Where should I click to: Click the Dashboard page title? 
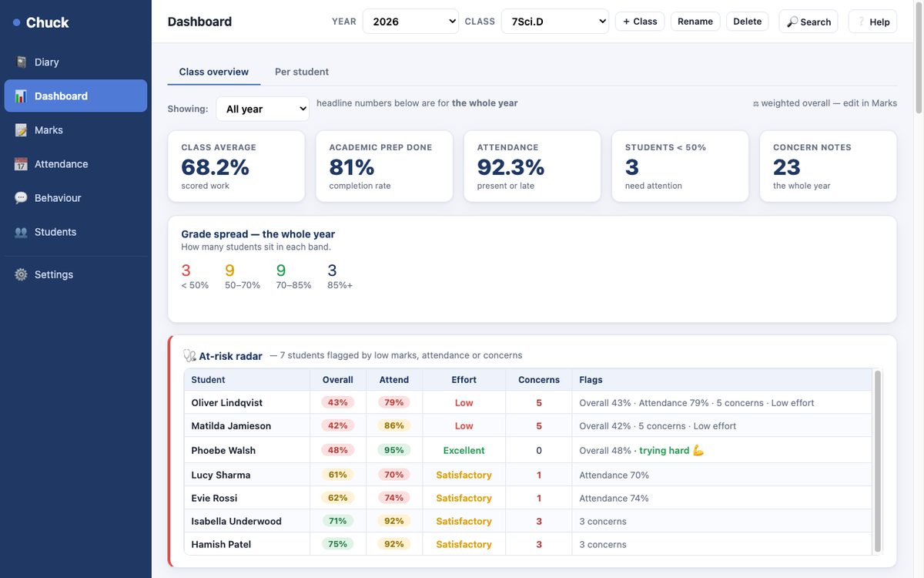tap(199, 22)
